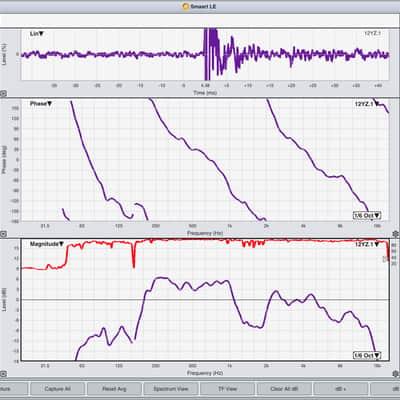
Task: Click the Capture All button
Action: pos(57,389)
